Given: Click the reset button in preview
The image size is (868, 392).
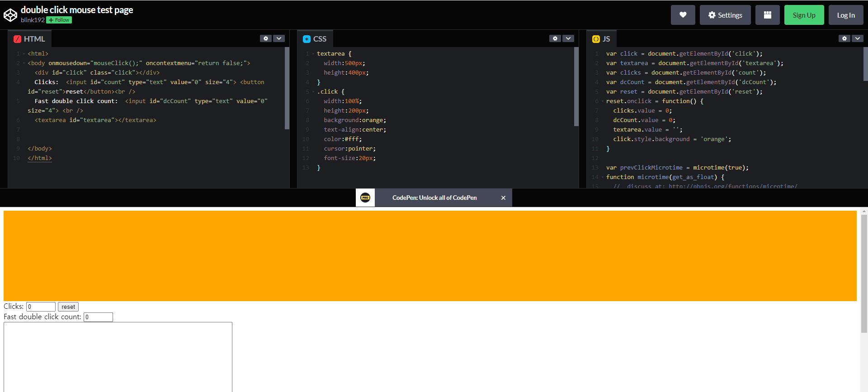Looking at the screenshot, I should 68,307.
